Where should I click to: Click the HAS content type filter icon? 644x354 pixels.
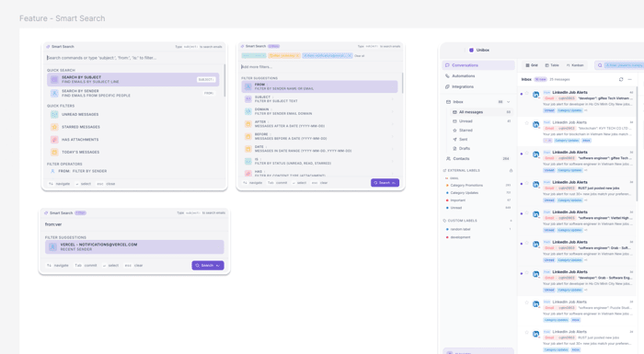click(248, 173)
